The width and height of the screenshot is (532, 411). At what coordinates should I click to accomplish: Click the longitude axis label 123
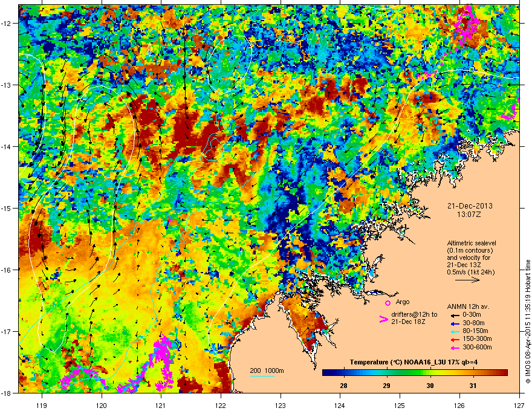pos(281,405)
